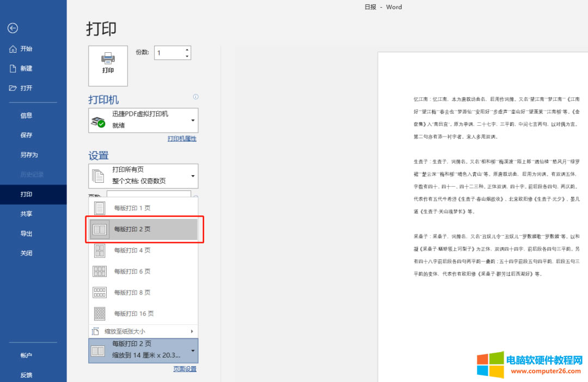Image resolution: width=588 pixels, height=382 pixels.
Task: Click the large 打印 print button
Action: pyautogui.click(x=107, y=65)
